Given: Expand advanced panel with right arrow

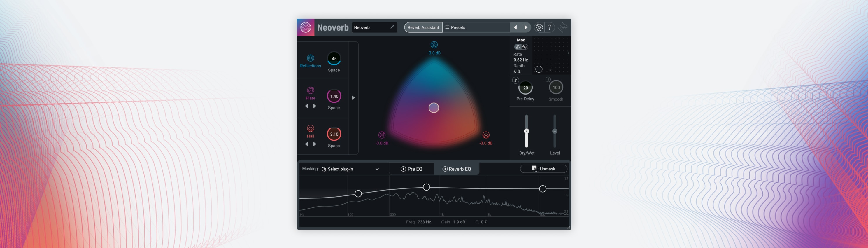Looking at the screenshot, I should point(353,98).
